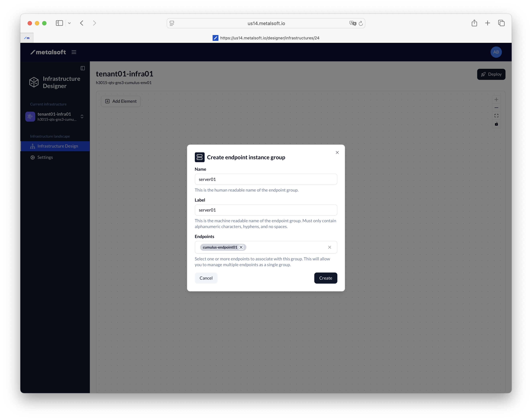Click the lock icon below fit-to-screen control
Viewport: 532px width, 420px height.
(496, 124)
